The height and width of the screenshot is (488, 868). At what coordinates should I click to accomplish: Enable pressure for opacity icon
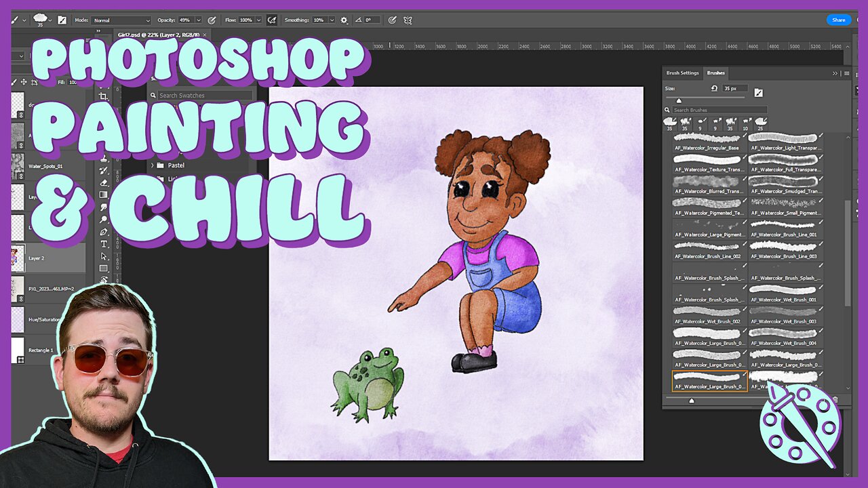pyautogui.click(x=212, y=20)
